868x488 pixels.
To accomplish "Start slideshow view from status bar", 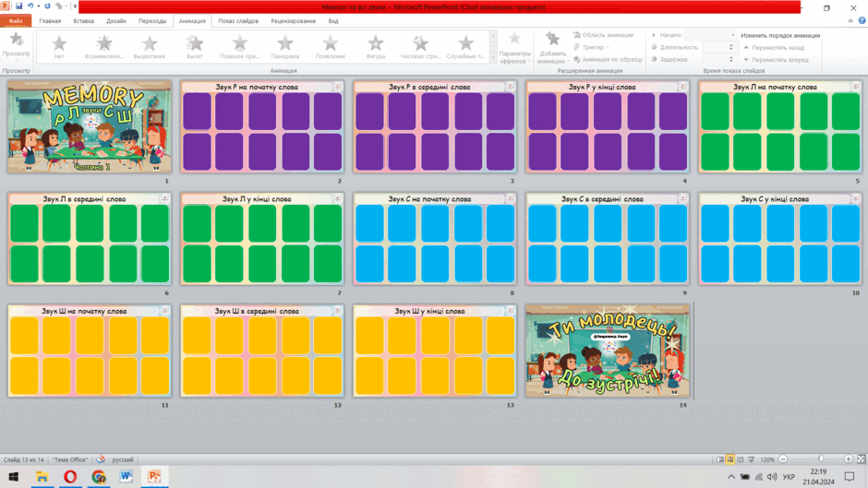I will [752, 459].
